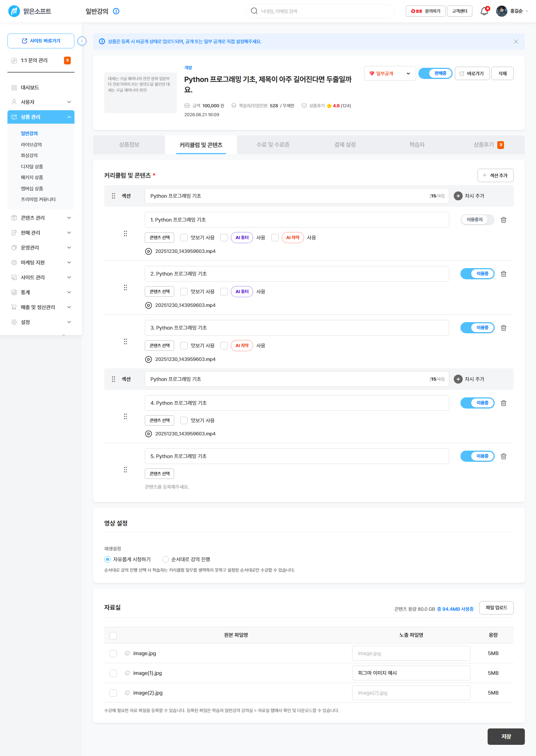
Task: Click the search magnifier icon
Action: pos(254,11)
